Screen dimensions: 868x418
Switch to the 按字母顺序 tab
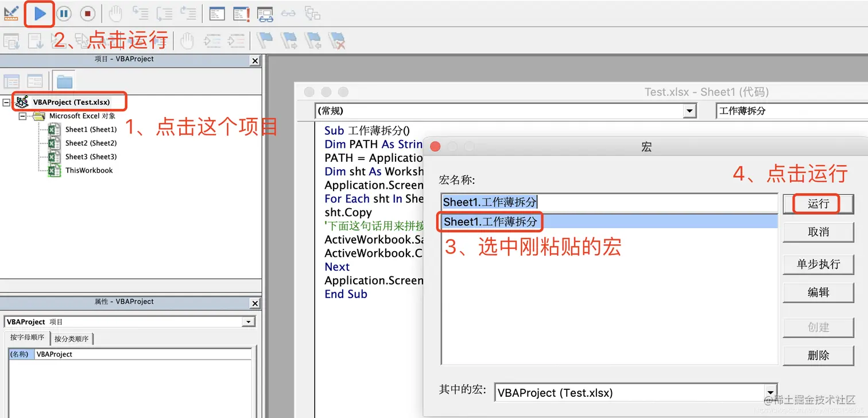point(27,338)
